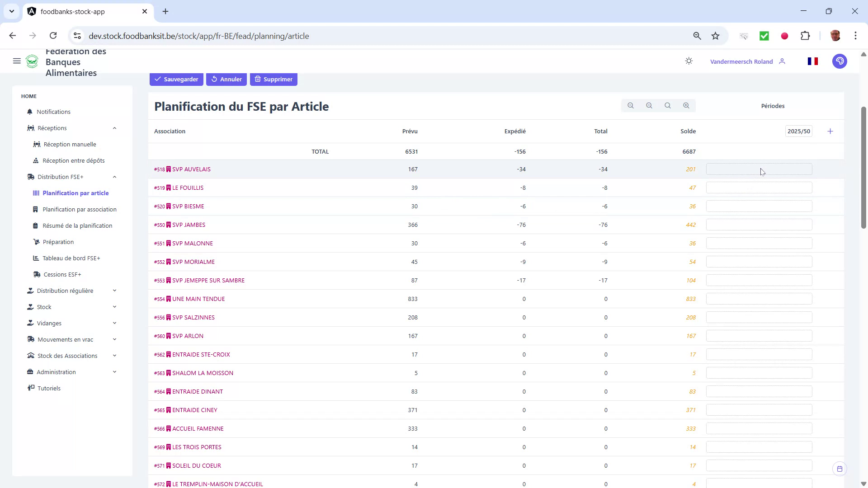Screen dimensions: 868x488
Task: Click the zoom-in magnifier above the table
Action: point(686,105)
